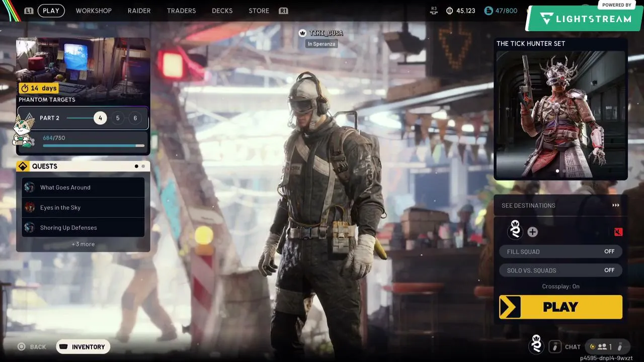
Task: Open the Traders tab
Action: pos(181,11)
